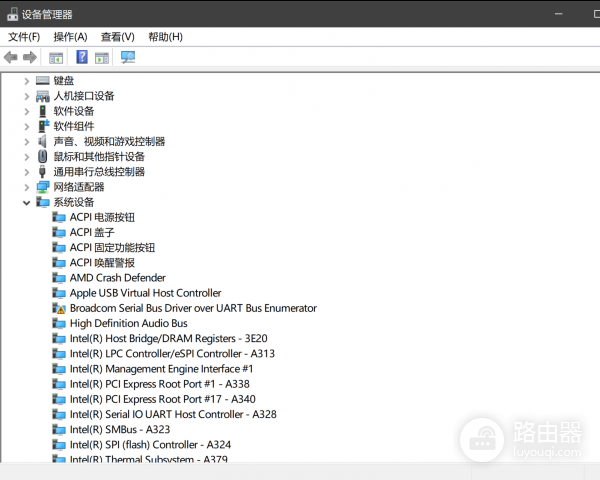Click the icon beside ACPI 盖子
This screenshot has width=600, height=480.
(x=59, y=232)
